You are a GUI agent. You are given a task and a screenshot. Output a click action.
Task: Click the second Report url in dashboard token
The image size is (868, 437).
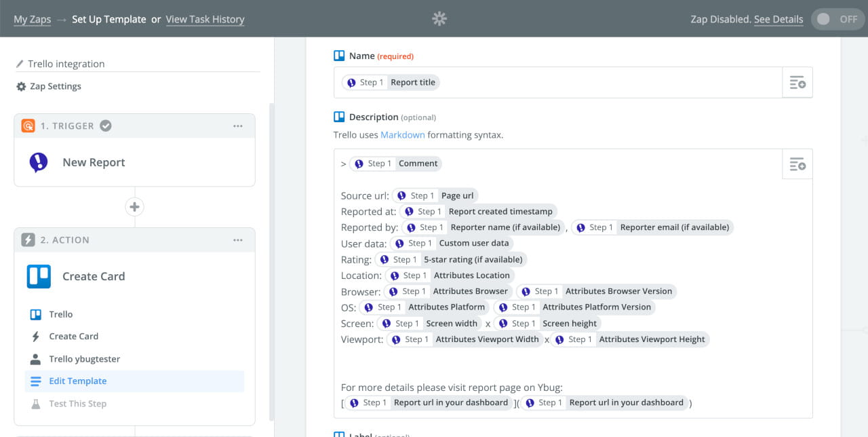[604, 402]
